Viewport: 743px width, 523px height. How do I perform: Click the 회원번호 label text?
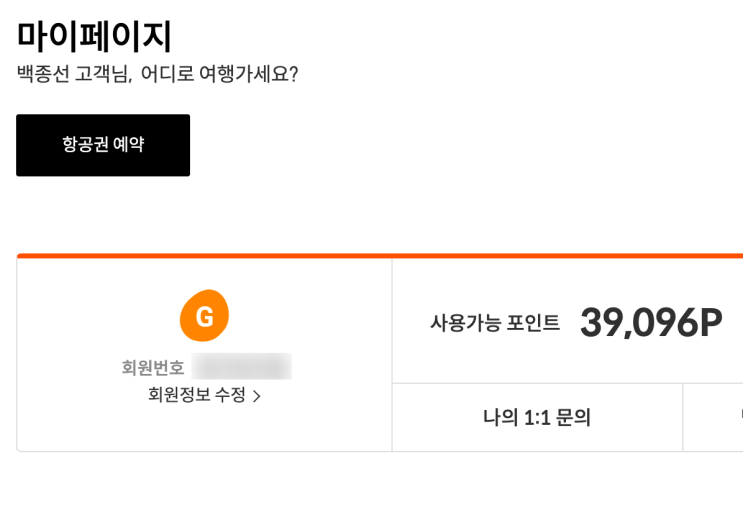[153, 367]
